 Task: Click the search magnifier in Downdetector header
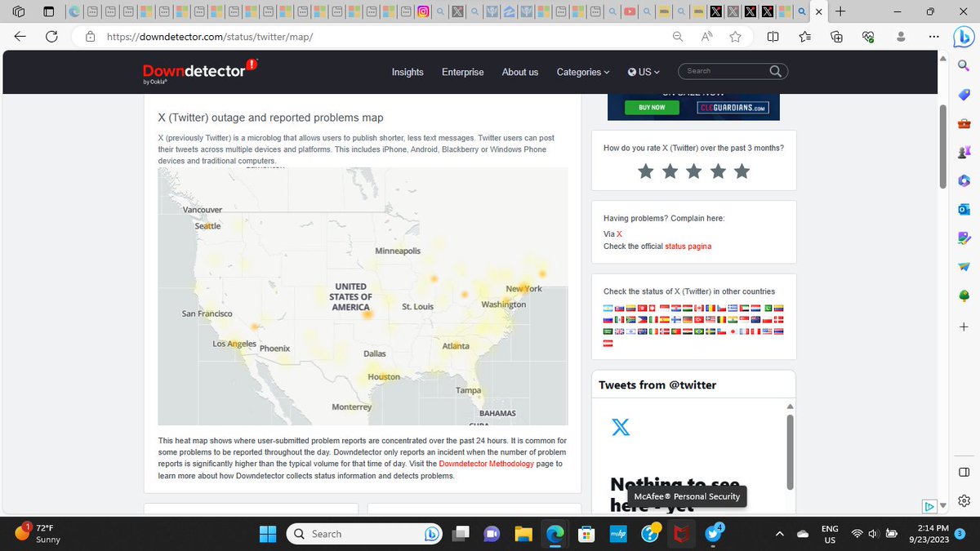(776, 71)
